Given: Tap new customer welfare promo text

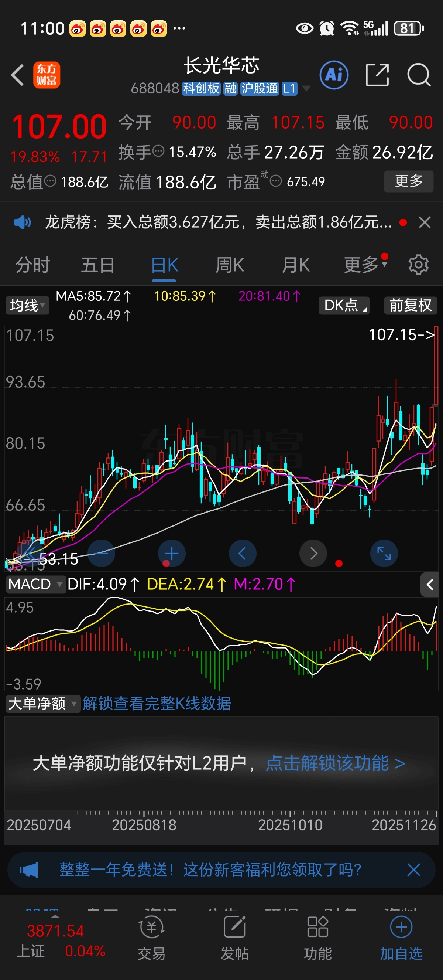Looking at the screenshot, I should pos(210,870).
